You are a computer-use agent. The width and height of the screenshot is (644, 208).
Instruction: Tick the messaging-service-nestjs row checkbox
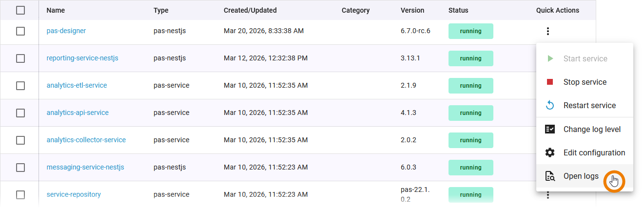[20, 168]
